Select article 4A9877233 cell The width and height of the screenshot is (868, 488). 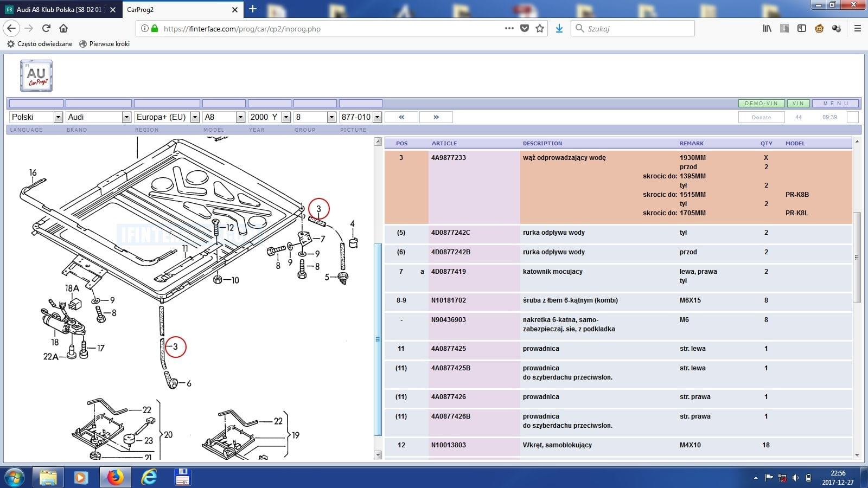pos(474,187)
